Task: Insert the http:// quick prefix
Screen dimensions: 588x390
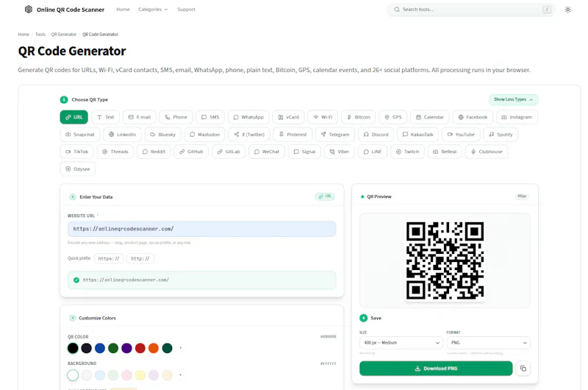Action: coord(140,258)
